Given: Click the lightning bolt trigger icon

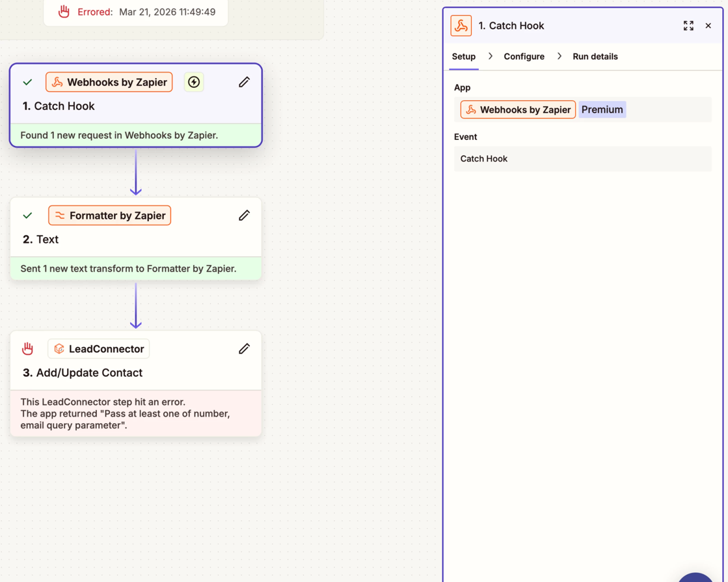Looking at the screenshot, I should pos(194,82).
